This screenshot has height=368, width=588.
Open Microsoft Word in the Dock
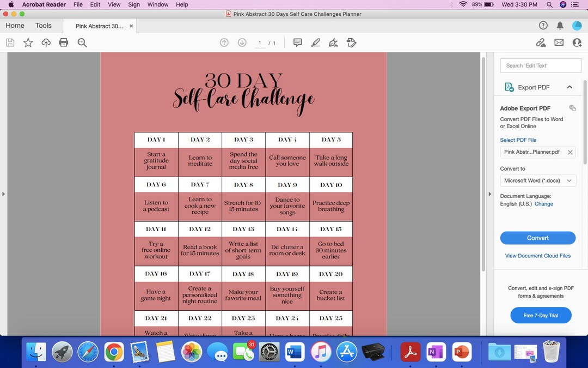295,352
